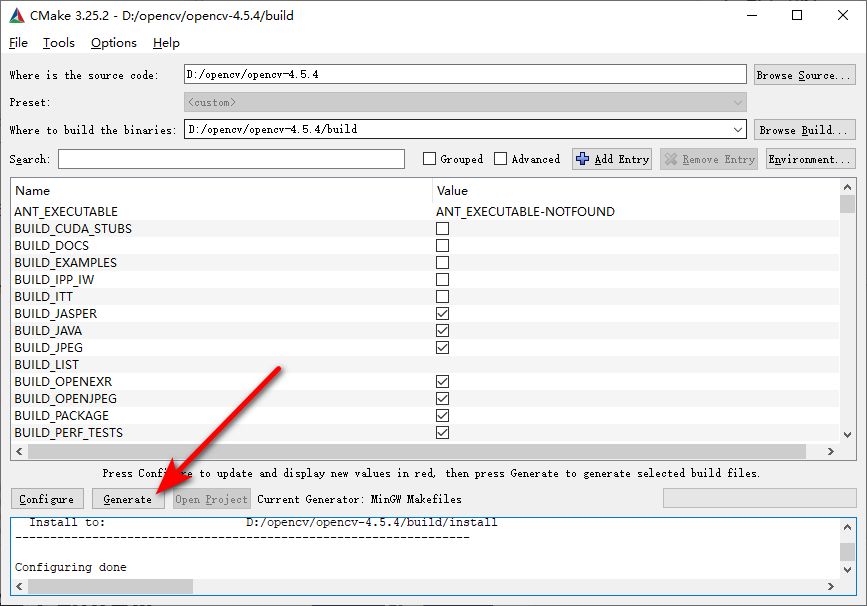Click output log horizontal scrollbar thumb
The image size is (867, 606).
111,586
